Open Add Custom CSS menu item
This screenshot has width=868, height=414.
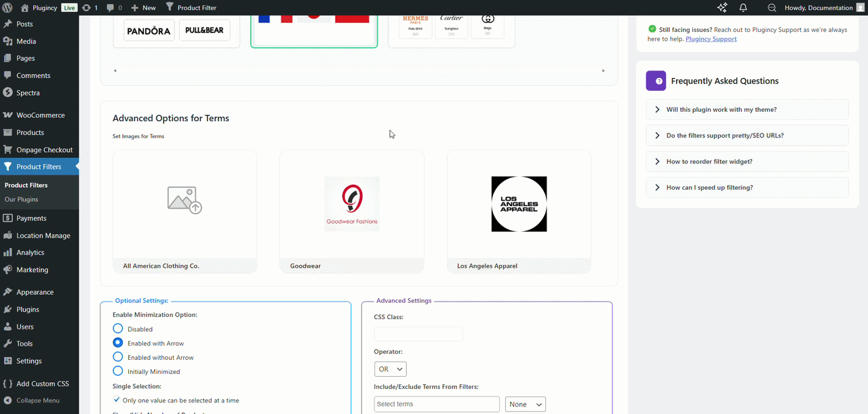39,384
